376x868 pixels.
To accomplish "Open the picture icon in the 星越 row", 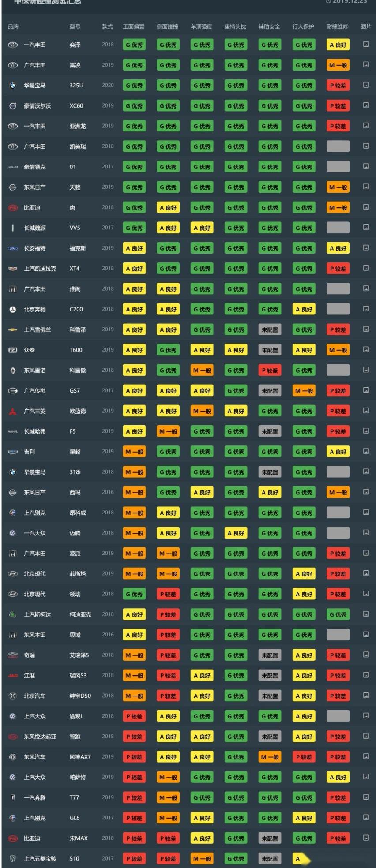I will click(x=366, y=451).
